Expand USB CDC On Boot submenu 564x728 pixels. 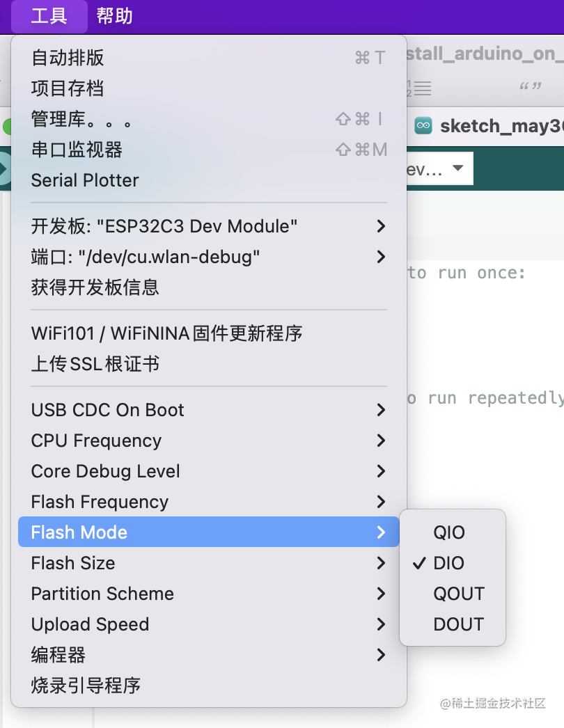[x=209, y=410]
